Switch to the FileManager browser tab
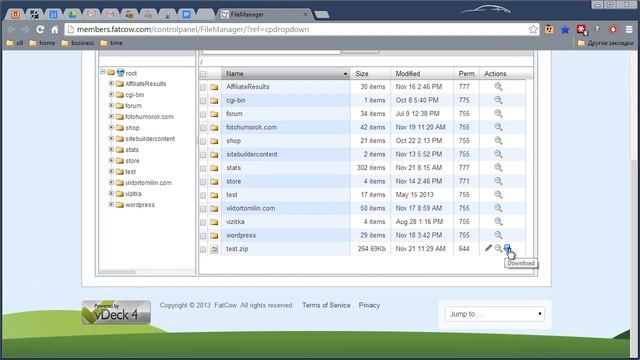 coord(264,14)
